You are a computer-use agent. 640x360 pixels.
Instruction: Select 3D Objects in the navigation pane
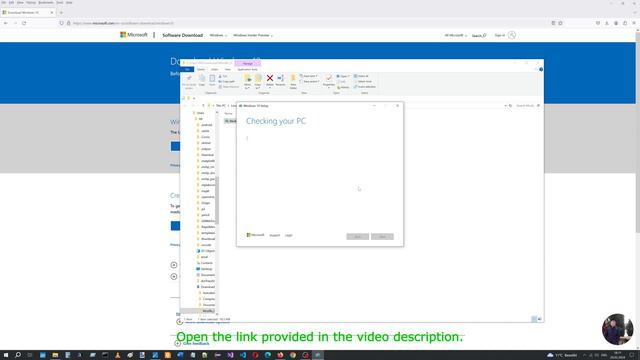coord(207,251)
